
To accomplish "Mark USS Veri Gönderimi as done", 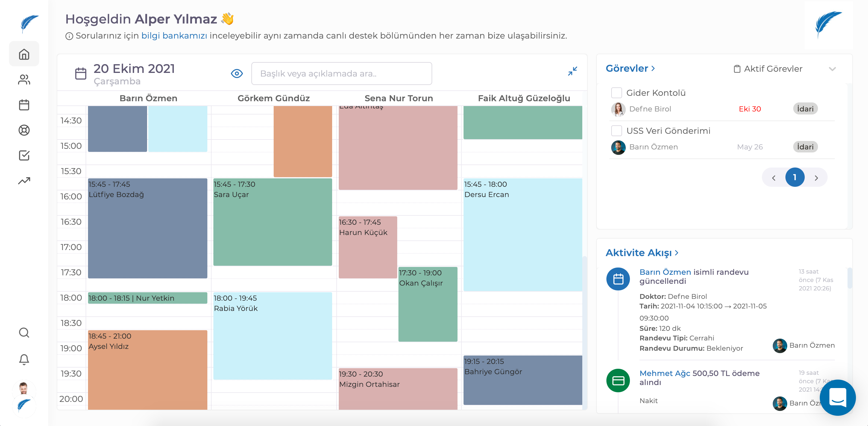I will click(x=617, y=131).
